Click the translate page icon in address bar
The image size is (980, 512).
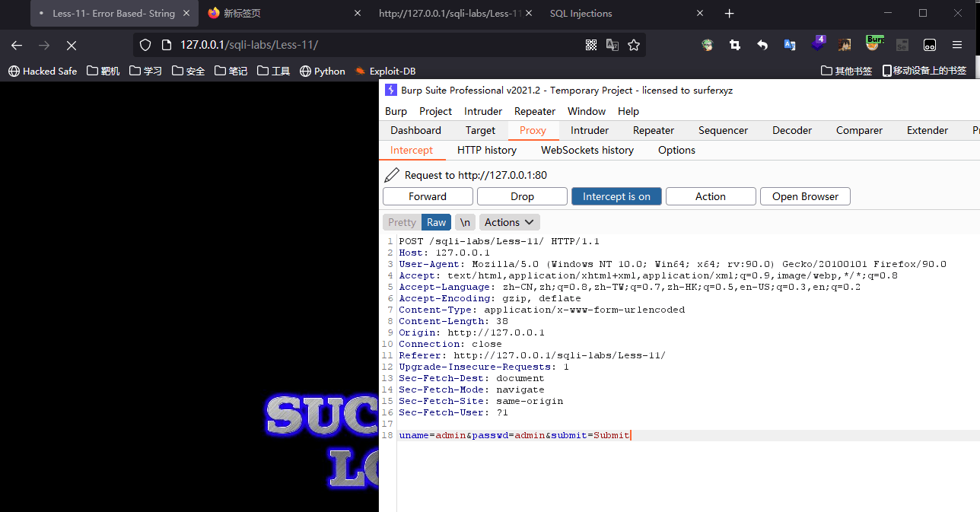click(612, 45)
